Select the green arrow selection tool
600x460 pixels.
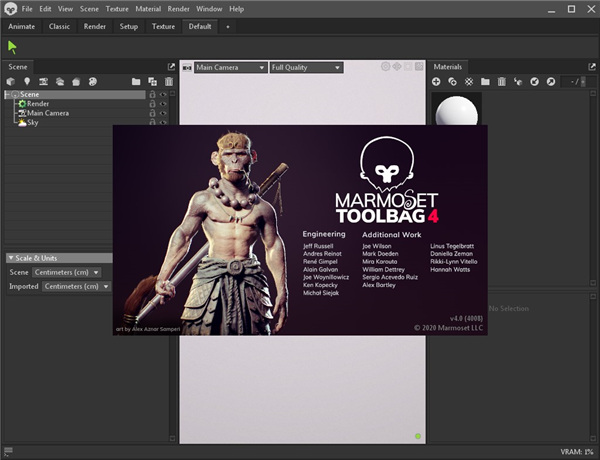(13, 46)
